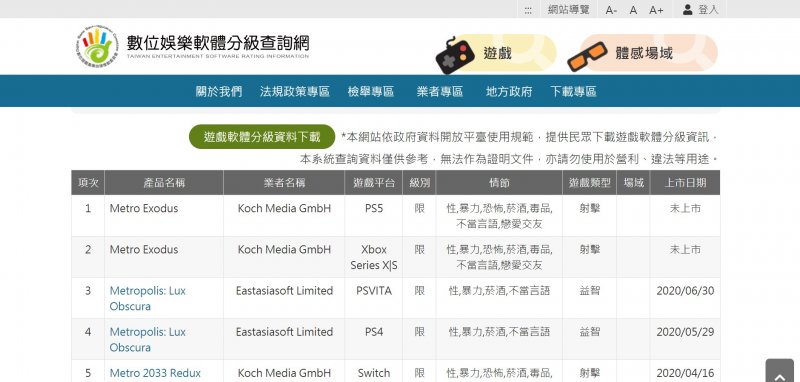Click the 2020/04/16 release date
The width and height of the screenshot is (800, 382).
(685, 373)
